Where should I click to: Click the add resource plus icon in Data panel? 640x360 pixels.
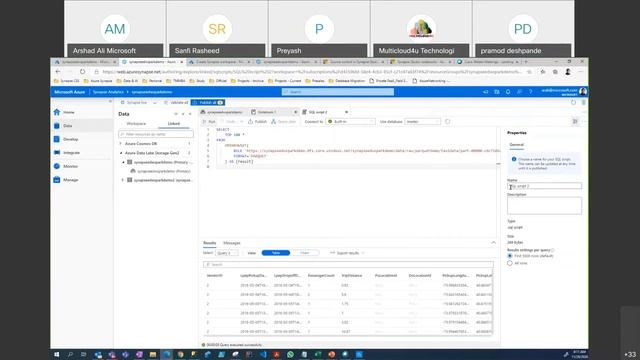[176, 114]
